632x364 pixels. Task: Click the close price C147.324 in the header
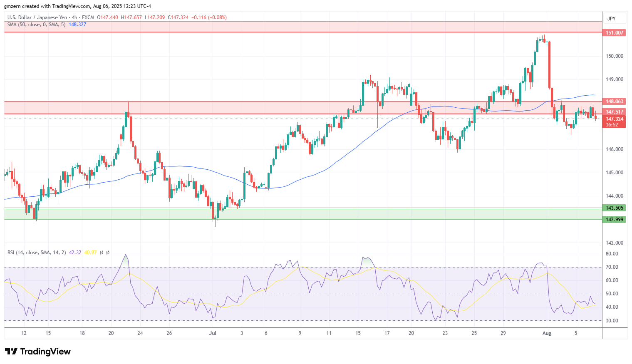178,17
